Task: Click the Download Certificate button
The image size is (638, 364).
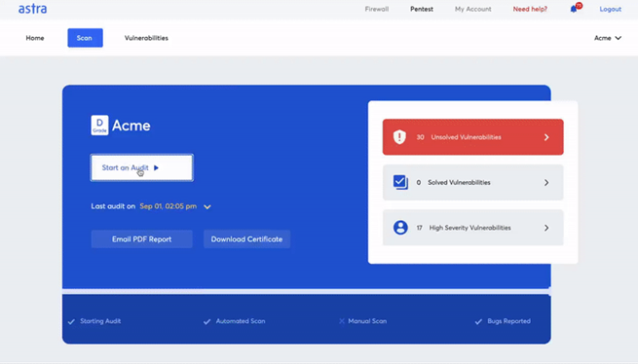Action: tap(246, 239)
